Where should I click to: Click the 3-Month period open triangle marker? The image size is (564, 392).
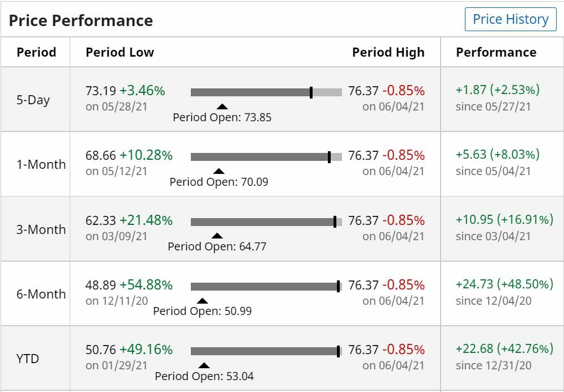pyautogui.click(x=217, y=236)
